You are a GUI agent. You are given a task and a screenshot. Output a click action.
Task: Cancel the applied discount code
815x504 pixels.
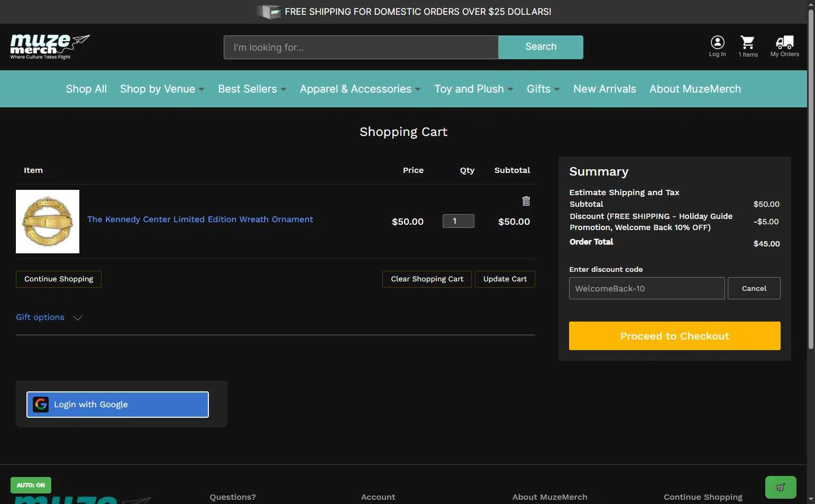(x=754, y=288)
